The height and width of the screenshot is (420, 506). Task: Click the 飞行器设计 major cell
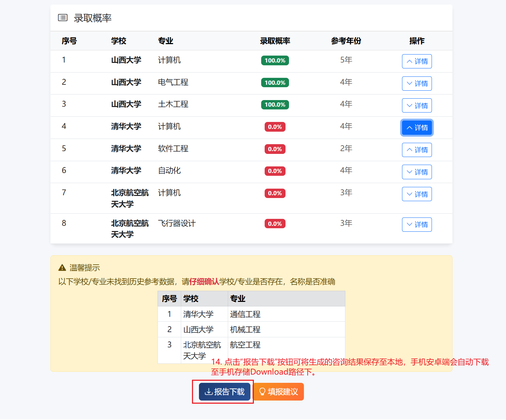pos(177,223)
